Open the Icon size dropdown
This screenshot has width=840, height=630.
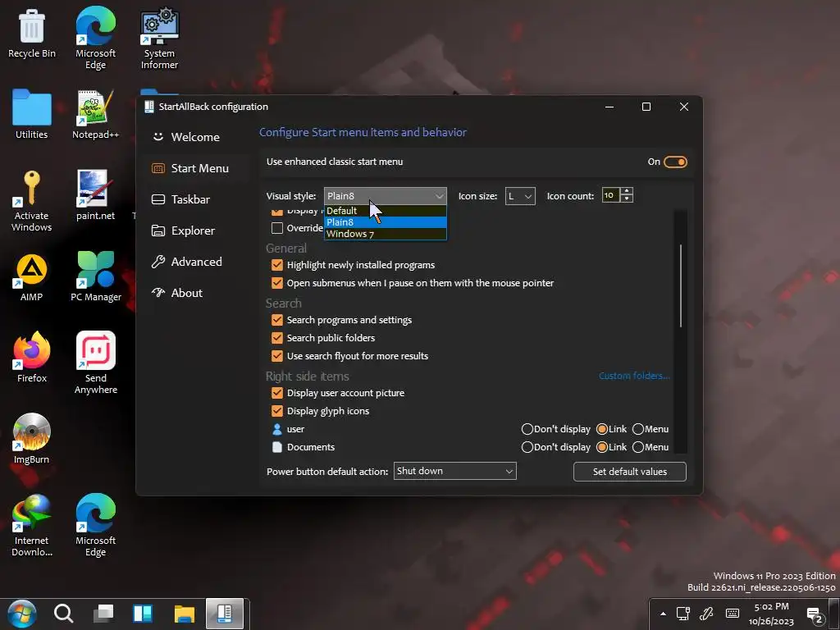[x=520, y=196]
